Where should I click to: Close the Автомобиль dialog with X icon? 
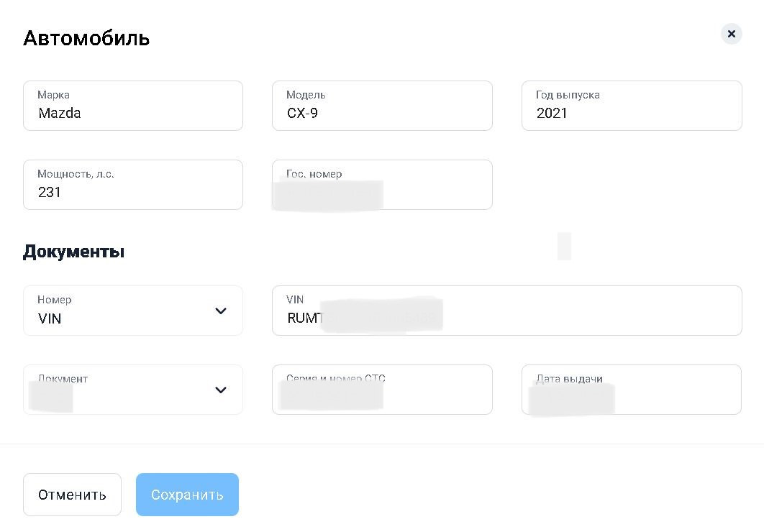[x=731, y=34]
